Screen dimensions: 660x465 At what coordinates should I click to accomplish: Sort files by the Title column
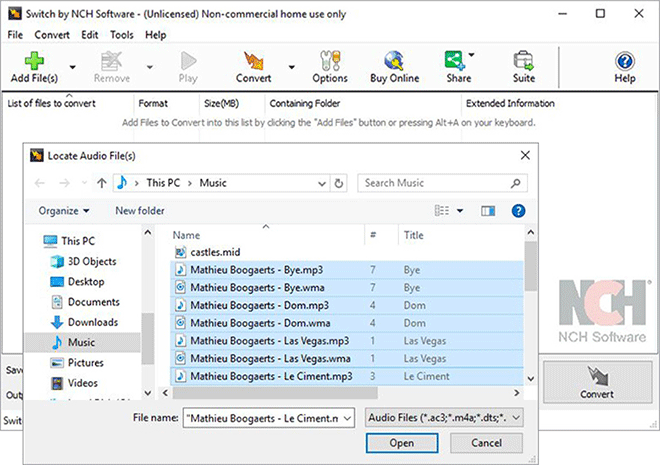coord(461,235)
